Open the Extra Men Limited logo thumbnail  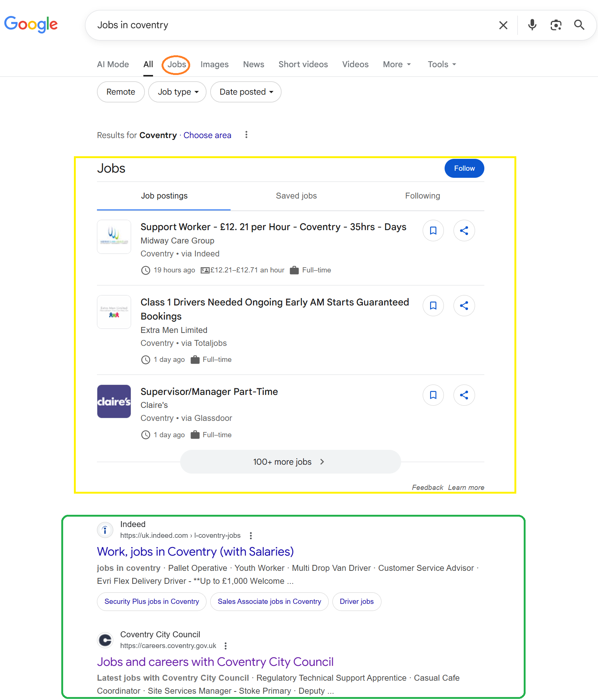[x=114, y=312]
